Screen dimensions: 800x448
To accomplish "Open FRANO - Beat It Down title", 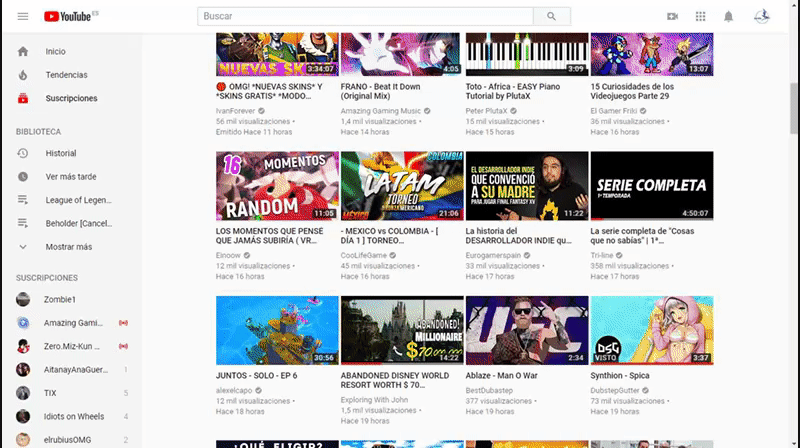I will pos(381,91).
